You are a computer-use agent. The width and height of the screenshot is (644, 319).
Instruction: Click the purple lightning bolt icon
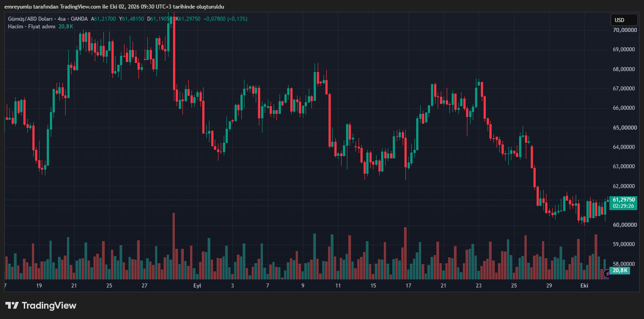(607, 273)
